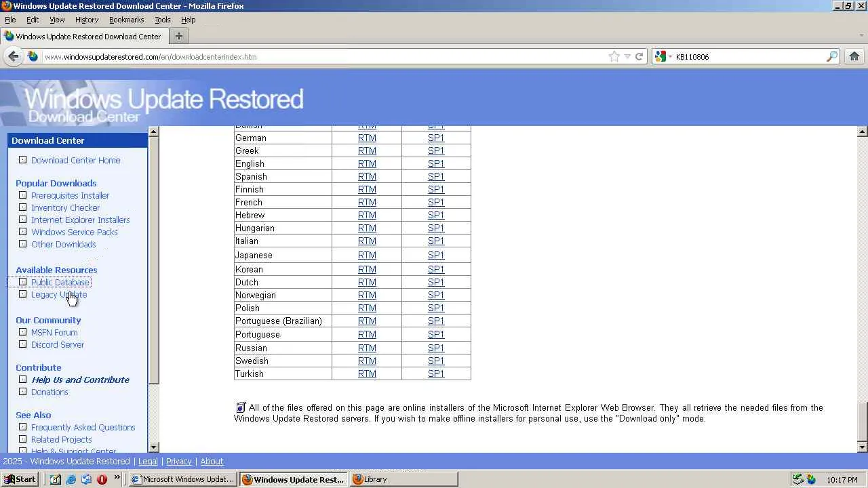
Task: Open the Edit menu
Action: 33,20
